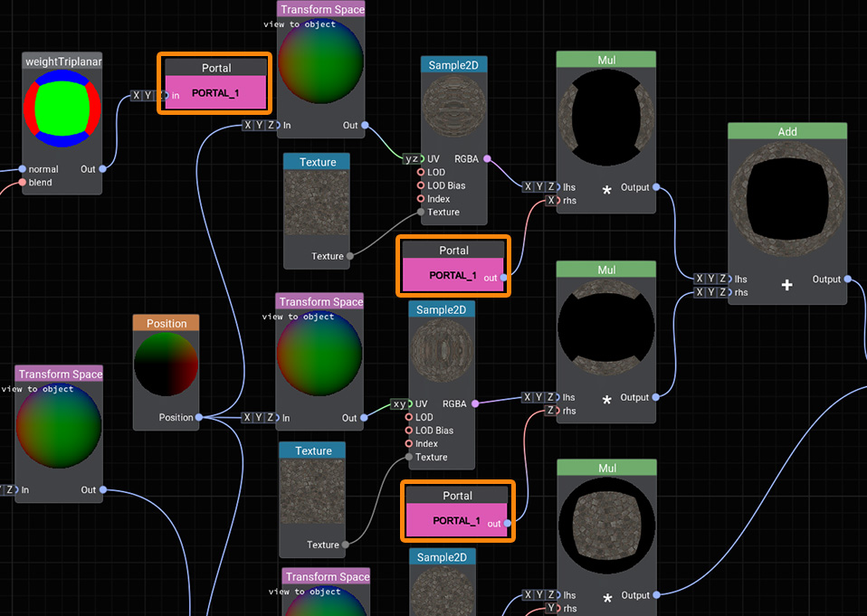Click the rhs port with X swizzle on Mul
This screenshot has height=616, width=867.
coord(557,200)
